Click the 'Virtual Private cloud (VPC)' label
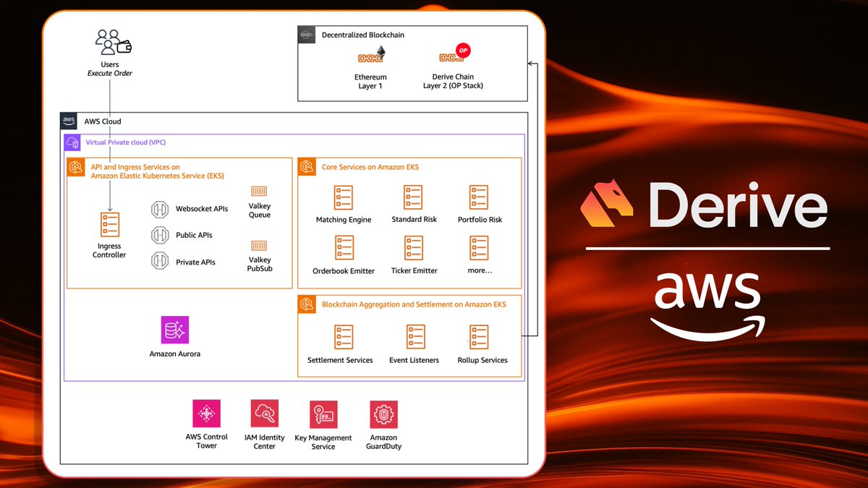The width and height of the screenshot is (868, 488). coord(127,142)
